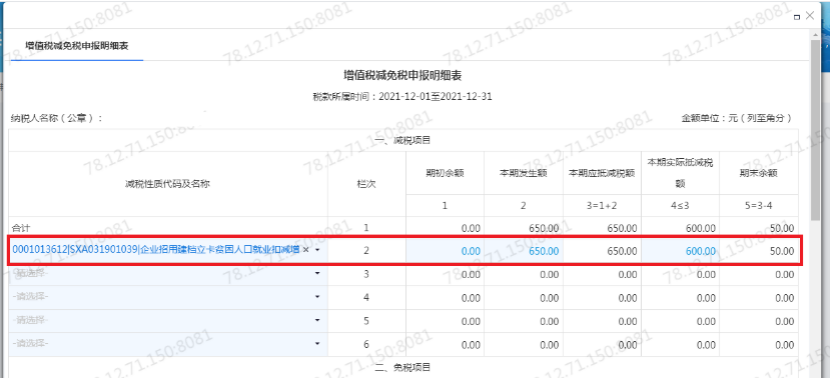Edit the 本期发生额 value 650.00 in row 2
Screen dimensions: 832x378
[x=523, y=251]
